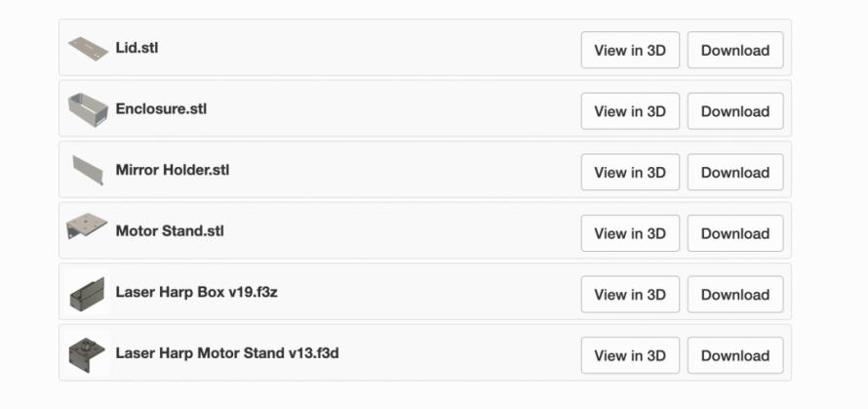This screenshot has width=868, height=409.
Task: Click the Laser Harp Box v19 thumbnail
Action: 87,294
